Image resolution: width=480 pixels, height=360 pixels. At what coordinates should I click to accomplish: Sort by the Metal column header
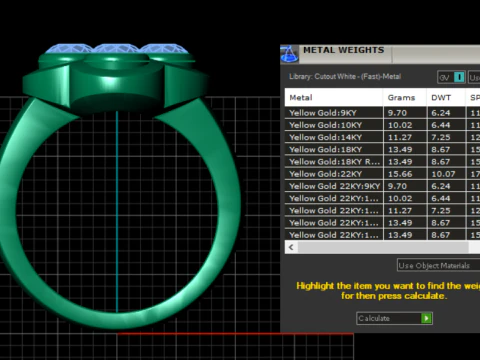334,98
